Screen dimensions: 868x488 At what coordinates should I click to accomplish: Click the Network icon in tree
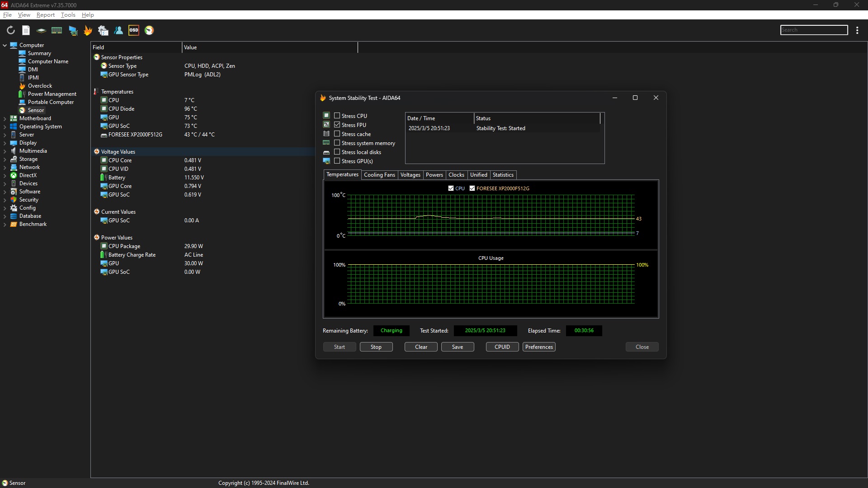pos(14,167)
